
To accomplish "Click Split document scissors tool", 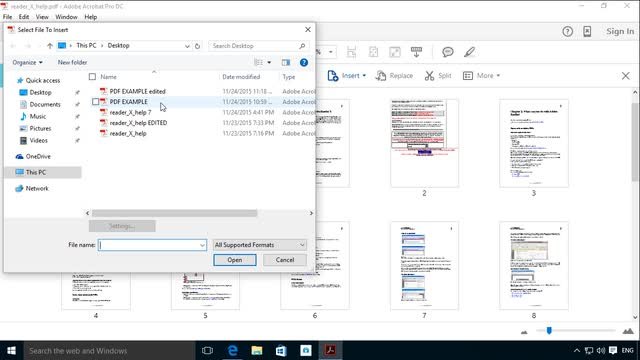I will point(438,76).
